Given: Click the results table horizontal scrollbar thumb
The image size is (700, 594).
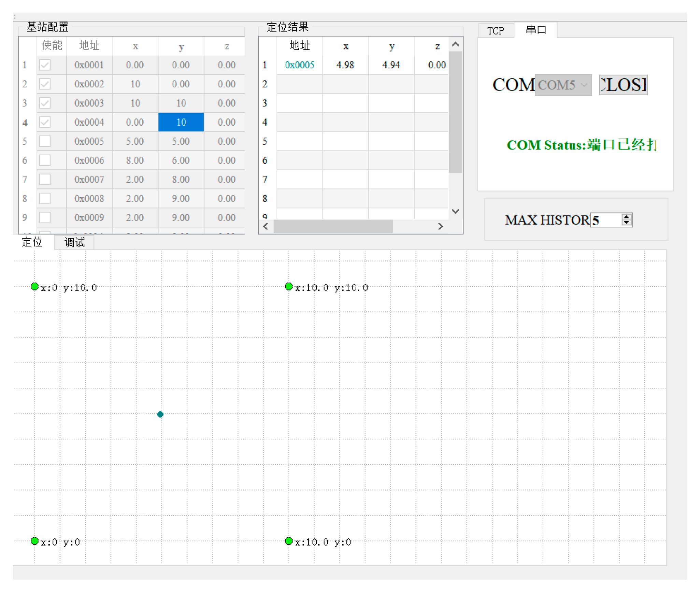Looking at the screenshot, I should pyautogui.click(x=333, y=226).
